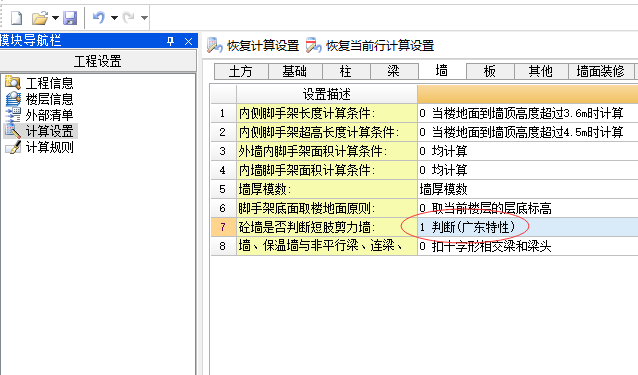The image size is (638, 375).
Task: Switch to the 板 tab
Action: pos(490,72)
